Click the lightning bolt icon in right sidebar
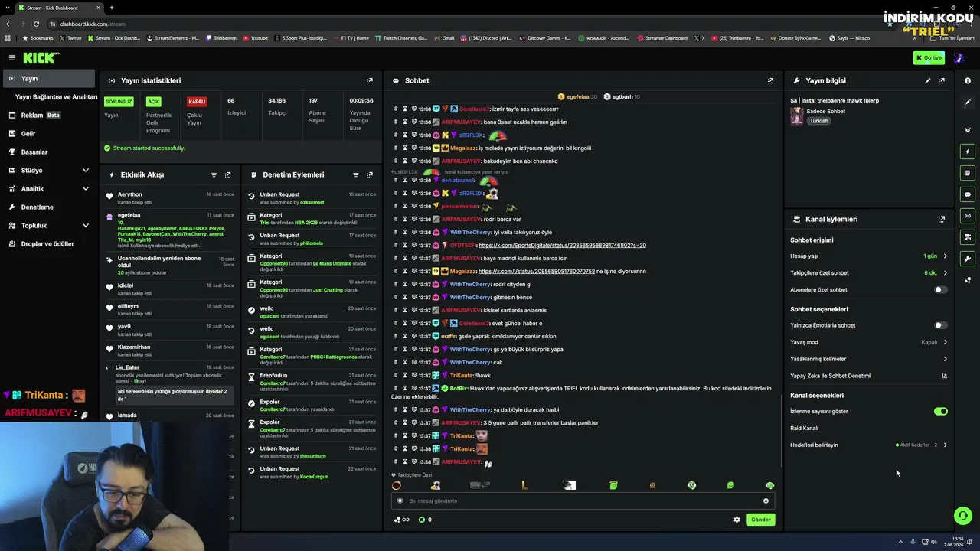 pos(968,152)
